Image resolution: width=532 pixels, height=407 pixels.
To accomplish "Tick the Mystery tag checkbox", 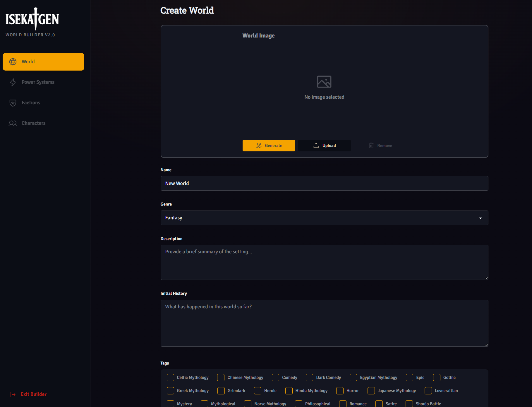I will 170,404.
